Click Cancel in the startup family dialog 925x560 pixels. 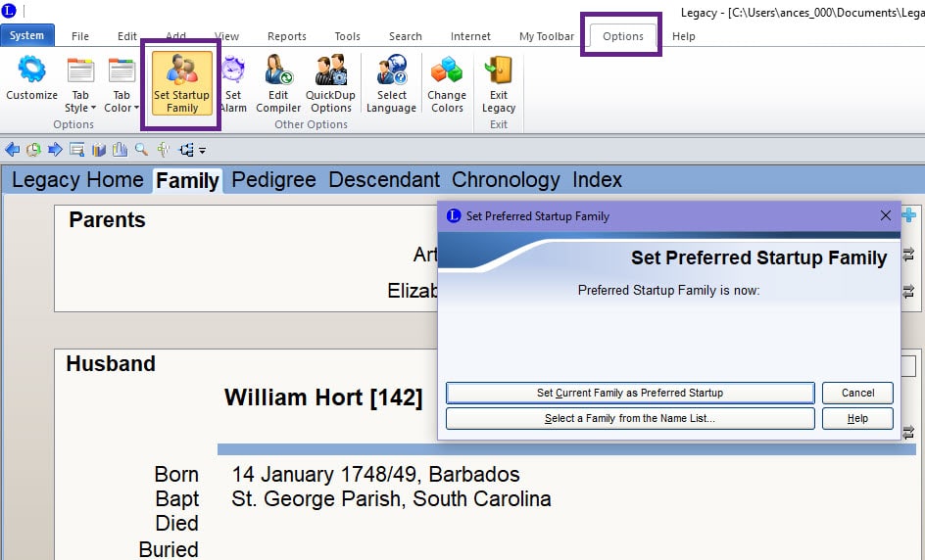pyautogui.click(x=857, y=394)
